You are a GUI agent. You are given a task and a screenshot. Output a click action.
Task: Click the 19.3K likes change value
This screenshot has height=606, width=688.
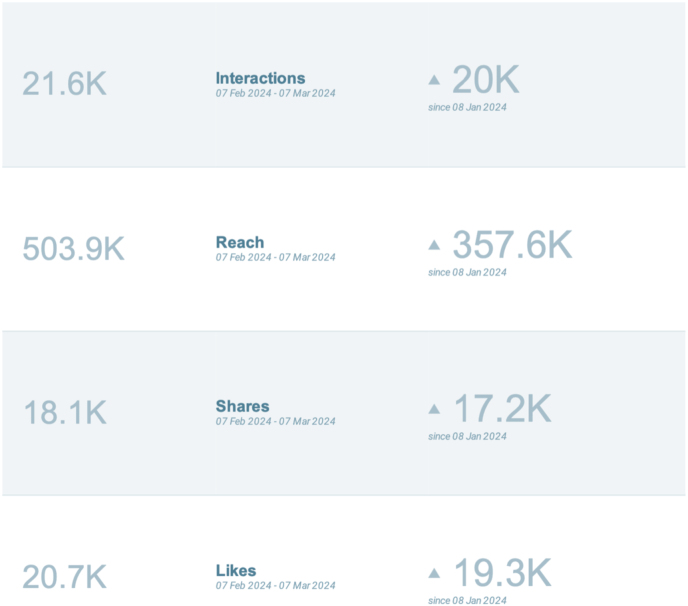pyautogui.click(x=502, y=573)
